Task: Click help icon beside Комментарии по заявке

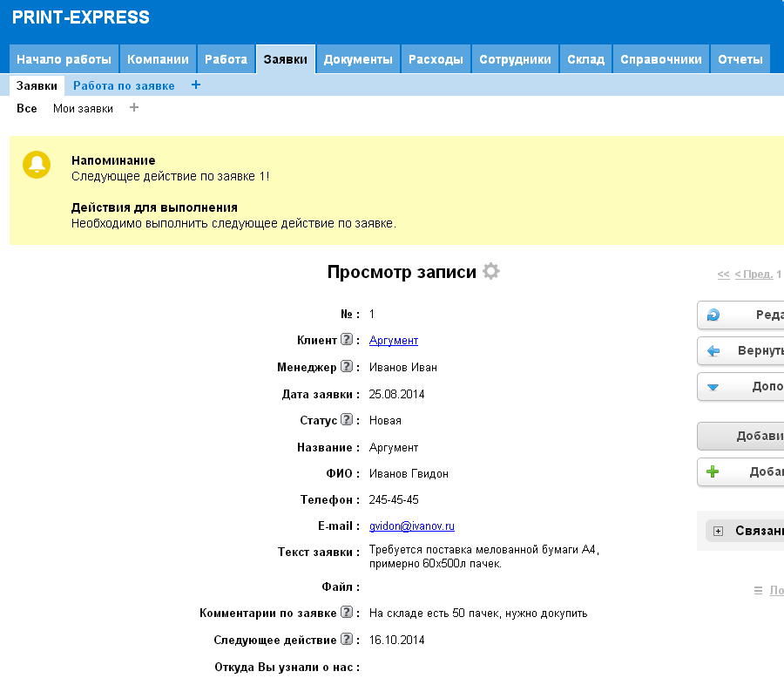Action: click(x=347, y=613)
